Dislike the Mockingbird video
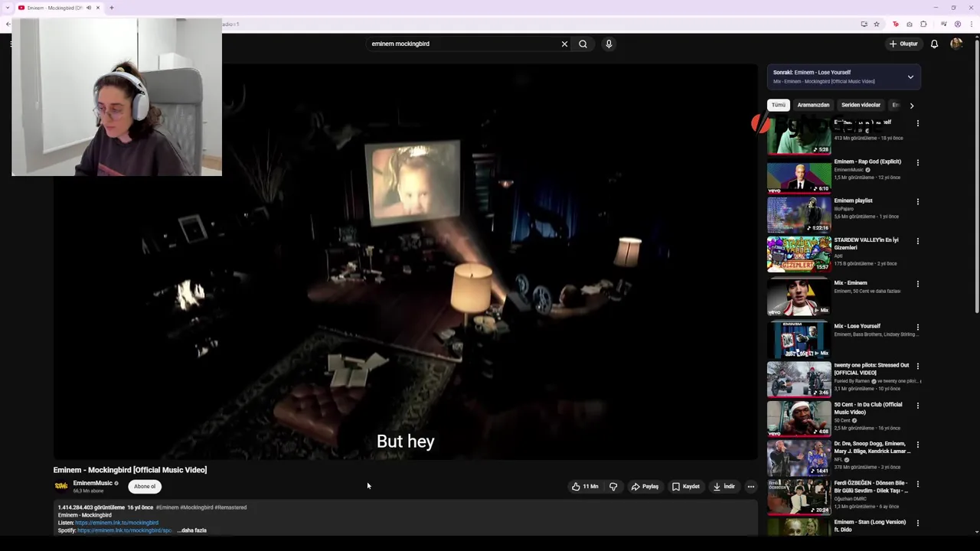 pyautogui.click(x=613, y=486)
